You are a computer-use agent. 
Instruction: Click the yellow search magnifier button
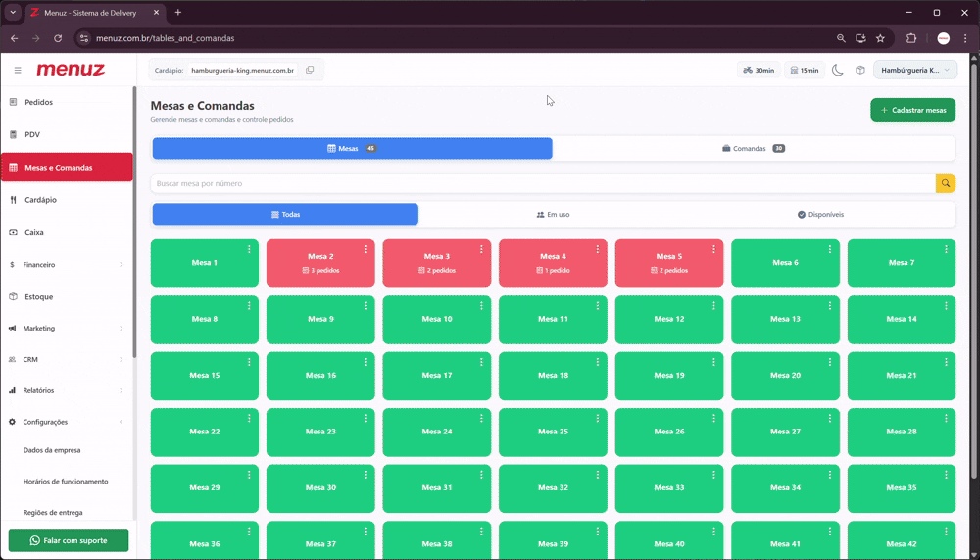click(946, 183)
